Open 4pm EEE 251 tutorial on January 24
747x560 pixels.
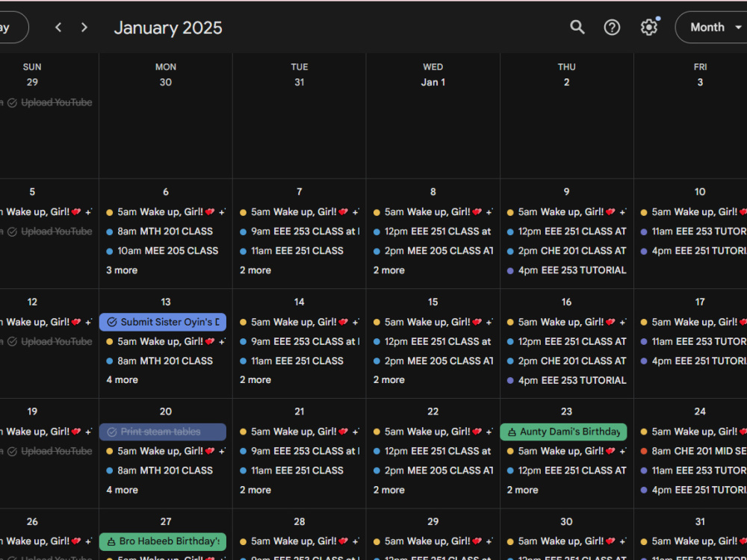pos(693,490)
